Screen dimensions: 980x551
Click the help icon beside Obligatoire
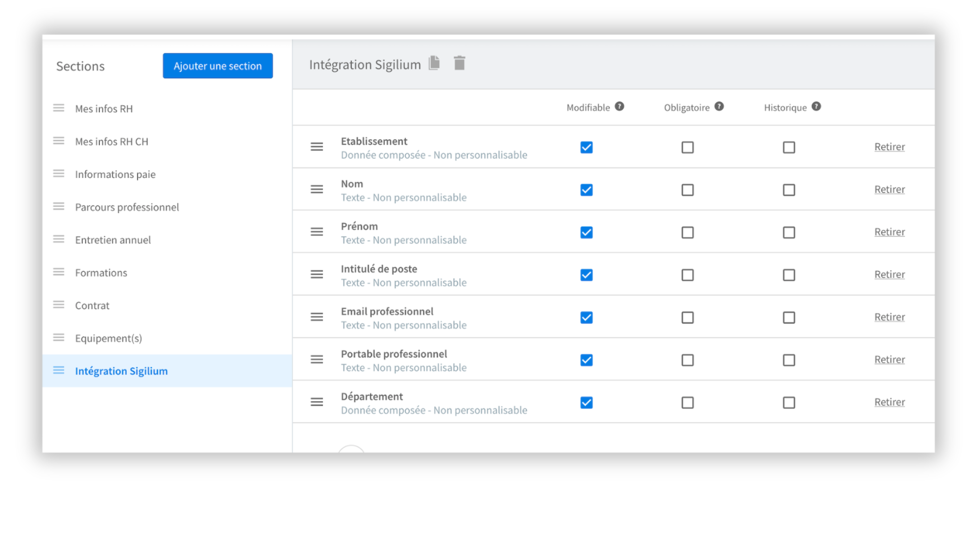[x=719, y=107]
